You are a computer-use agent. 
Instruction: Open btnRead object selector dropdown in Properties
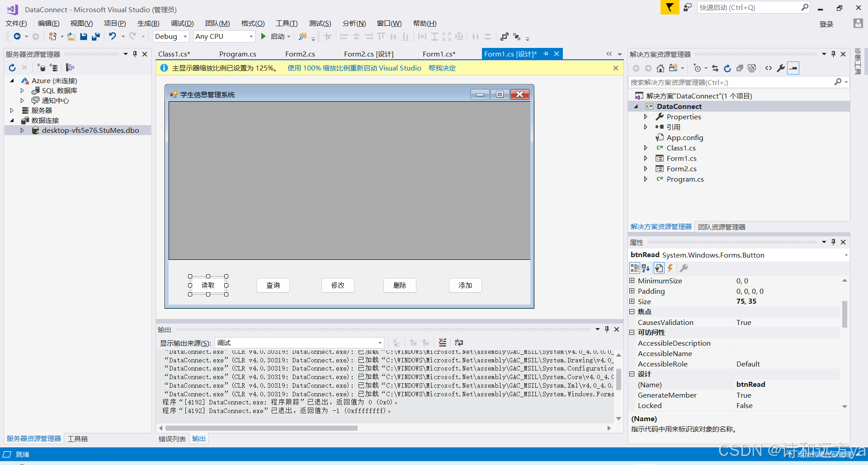click(845, 255)
